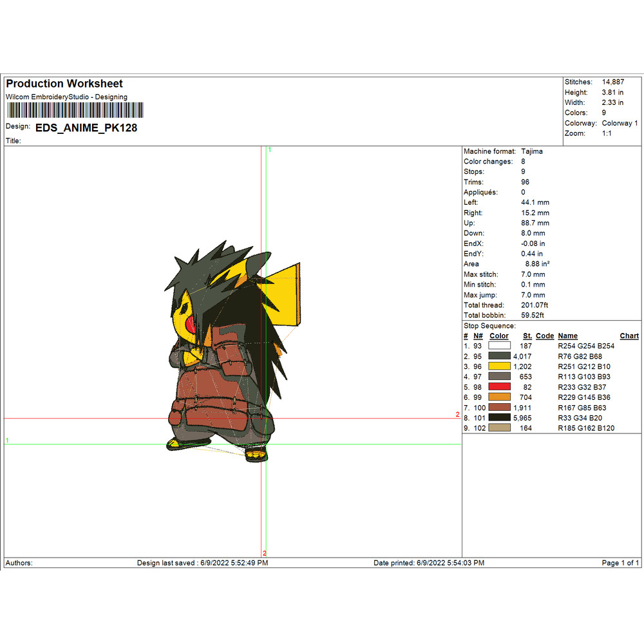This screenshot has height=644, width=644.
Task: Click the Chart column header
Action: pyautogui.click(x=629, y=336)
